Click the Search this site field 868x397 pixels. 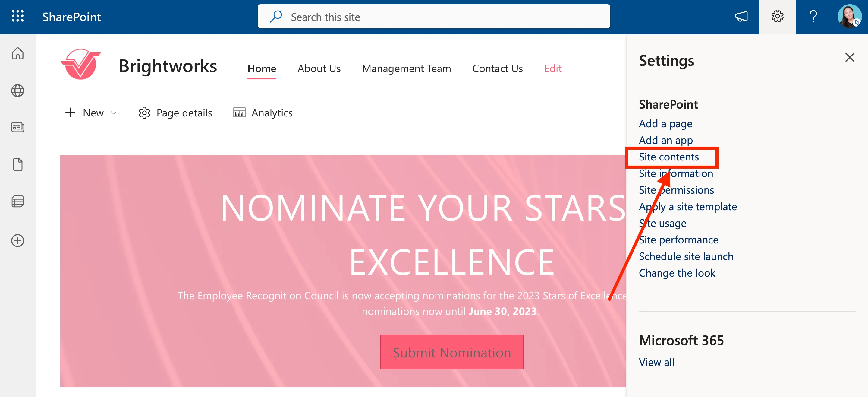coord(434,17)
